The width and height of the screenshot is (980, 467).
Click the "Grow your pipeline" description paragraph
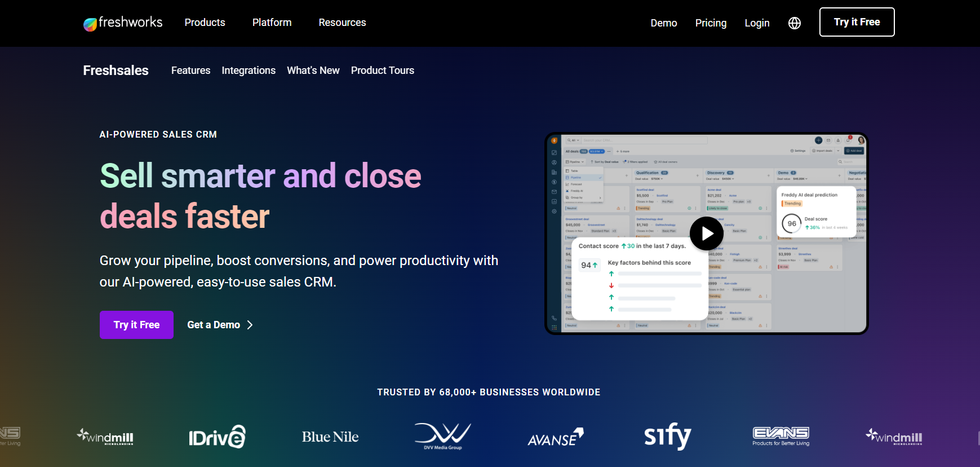pyautogui.click(x=299, y=271)
